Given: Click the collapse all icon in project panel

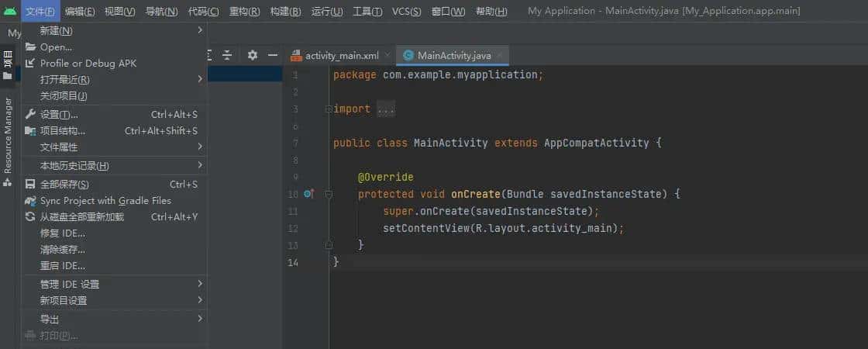Looking at the screenshot, I should click(x=227, y=55).
